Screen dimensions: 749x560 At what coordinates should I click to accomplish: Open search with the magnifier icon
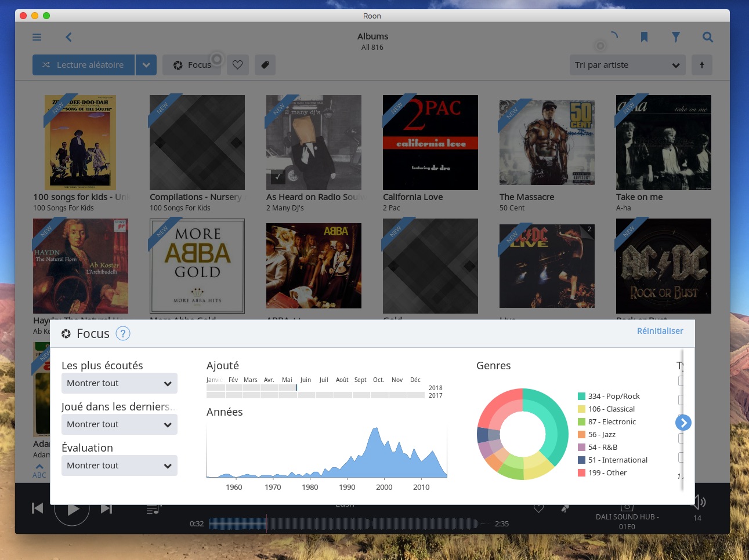click(708, 37)
